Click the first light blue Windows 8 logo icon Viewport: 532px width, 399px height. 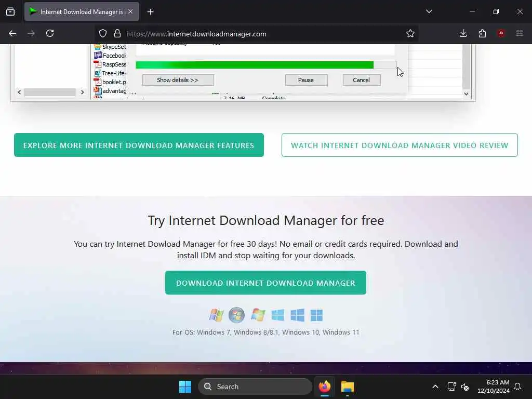(x=278, y=315)
